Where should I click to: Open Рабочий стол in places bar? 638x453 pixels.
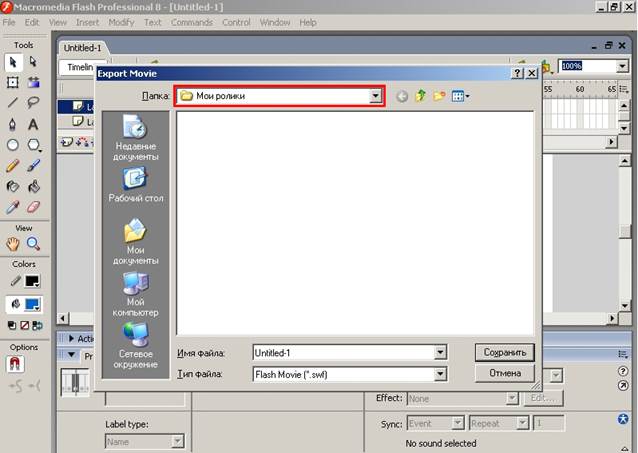(x=135, y=185)
